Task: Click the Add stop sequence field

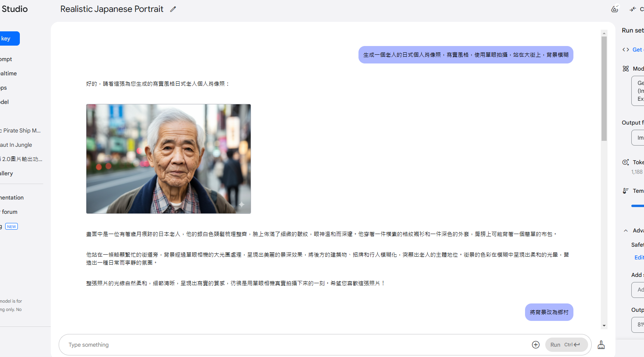Action: click(x=638, y=290)
